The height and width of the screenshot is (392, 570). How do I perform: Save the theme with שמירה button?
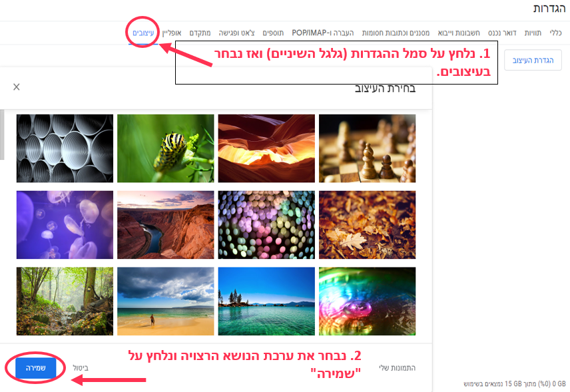[36, 368]
